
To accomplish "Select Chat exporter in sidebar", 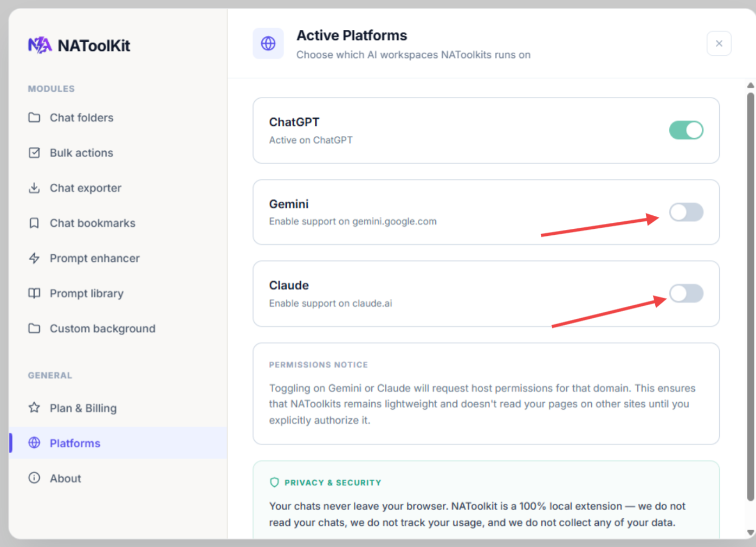I will pyautogui.click(x=118, y=188).
